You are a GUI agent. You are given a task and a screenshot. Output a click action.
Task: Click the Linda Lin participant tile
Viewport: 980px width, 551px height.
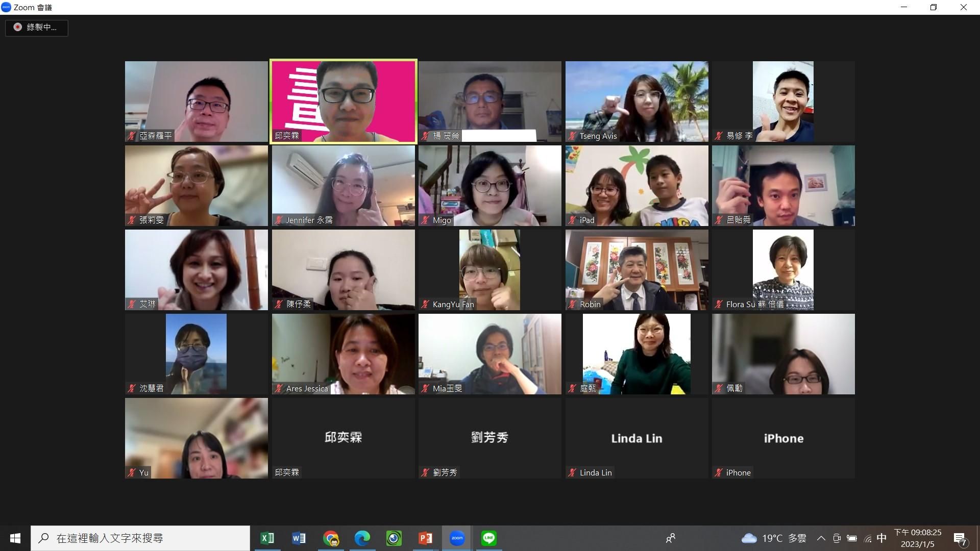pos(636,438)
